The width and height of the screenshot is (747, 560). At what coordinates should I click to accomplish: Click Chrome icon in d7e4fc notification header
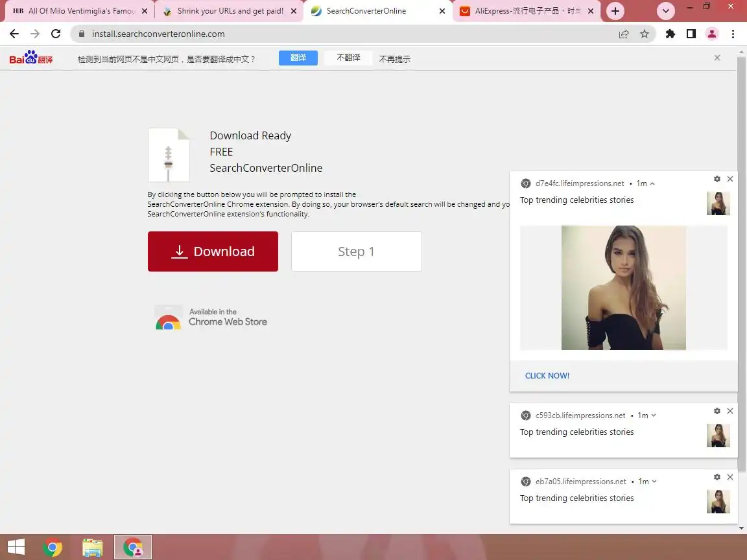pos(525,183)
